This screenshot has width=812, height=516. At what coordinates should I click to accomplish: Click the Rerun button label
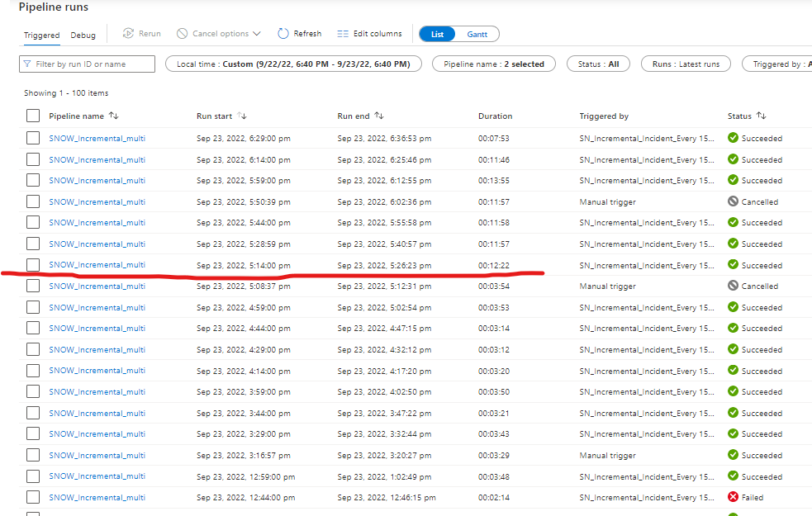(x=150, y=34)
